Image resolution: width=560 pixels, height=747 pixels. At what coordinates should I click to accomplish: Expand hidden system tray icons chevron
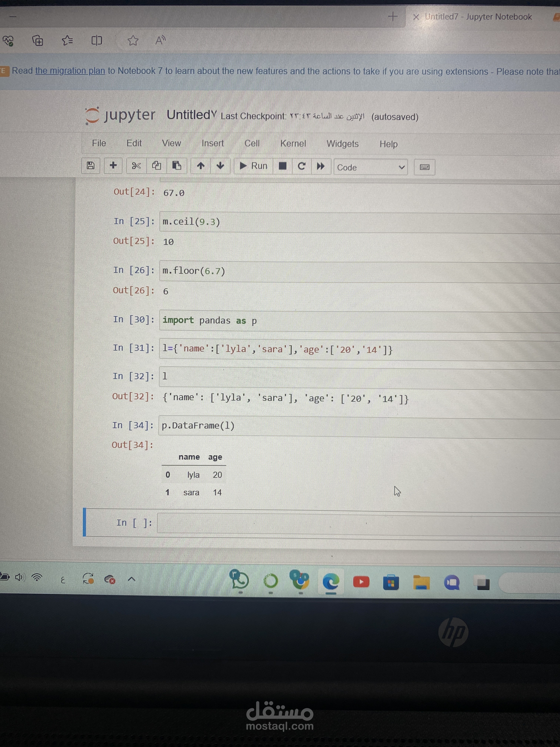[x=132, y=579]
